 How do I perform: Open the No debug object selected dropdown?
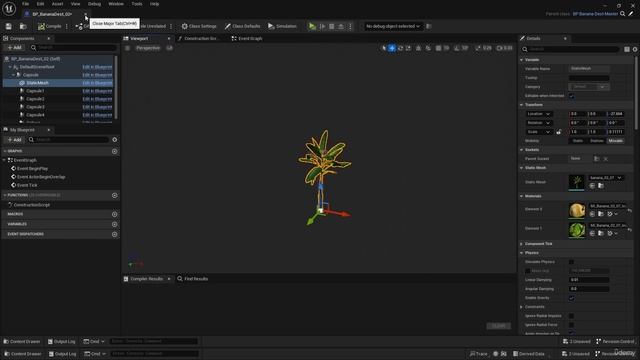393,26
